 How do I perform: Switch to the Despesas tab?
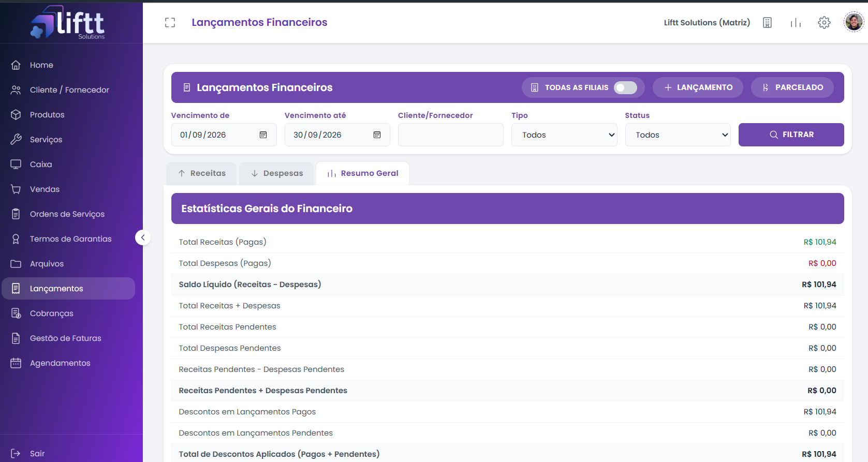pyautogui.click(x=276, y=173)
